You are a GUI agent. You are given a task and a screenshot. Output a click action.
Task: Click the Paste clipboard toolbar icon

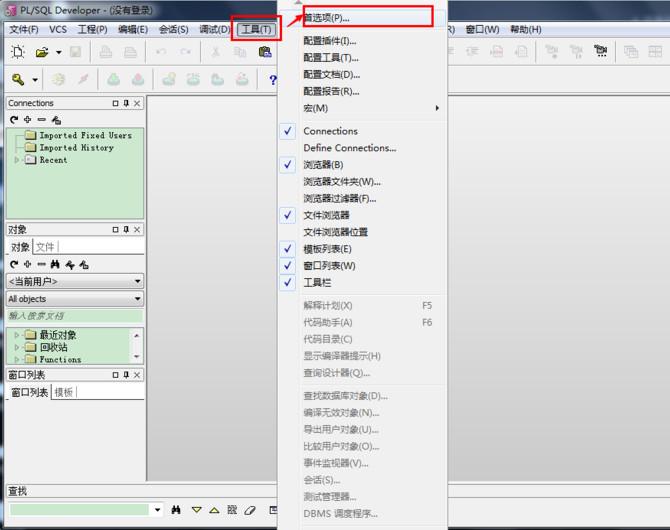265,52
